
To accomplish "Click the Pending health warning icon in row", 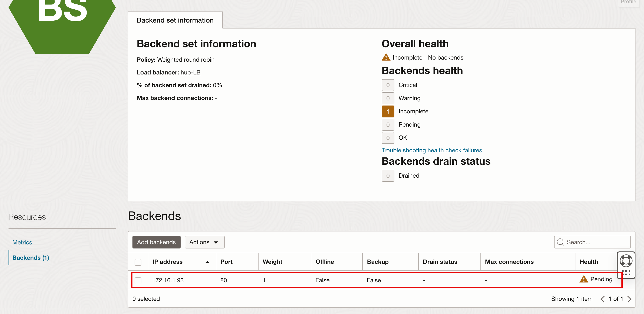I will pos(584,279).
